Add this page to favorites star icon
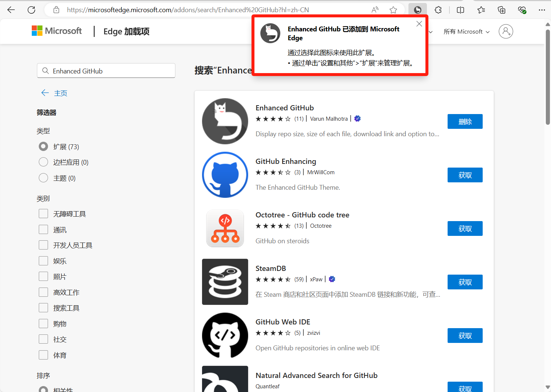The height and width of the screenshot is (392, 551). (393, 10)
